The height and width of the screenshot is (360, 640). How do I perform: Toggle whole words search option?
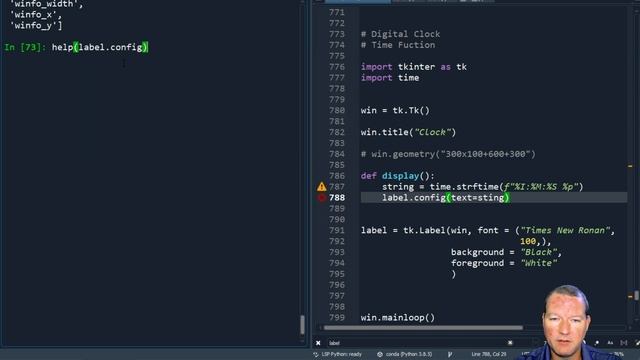coord(624,343)
